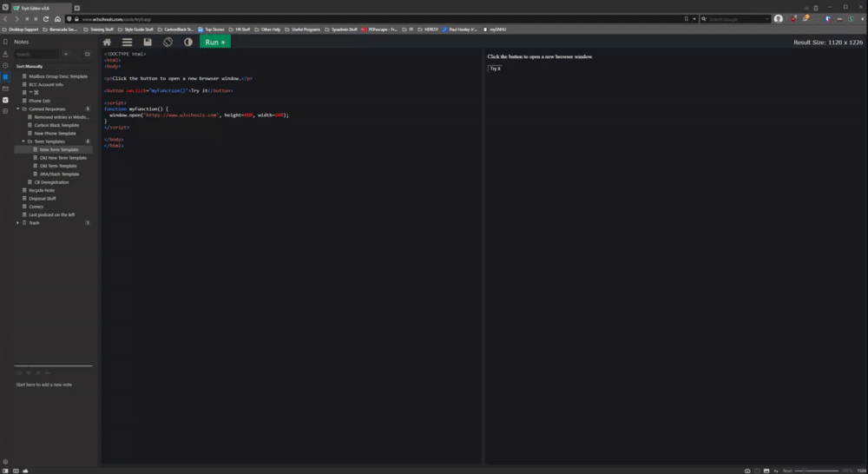Open the address bar dropdown arrow

[694, 19]
